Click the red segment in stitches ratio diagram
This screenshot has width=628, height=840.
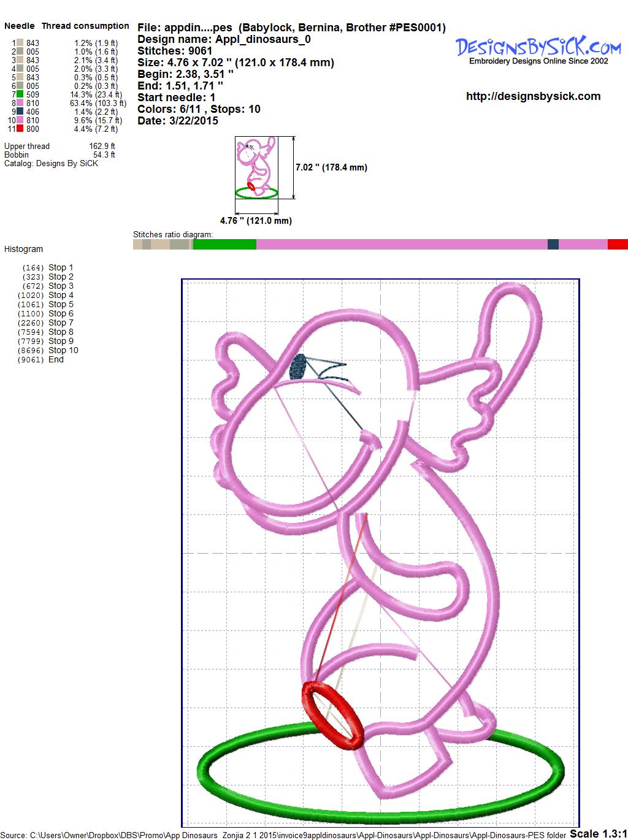point(617,244)
